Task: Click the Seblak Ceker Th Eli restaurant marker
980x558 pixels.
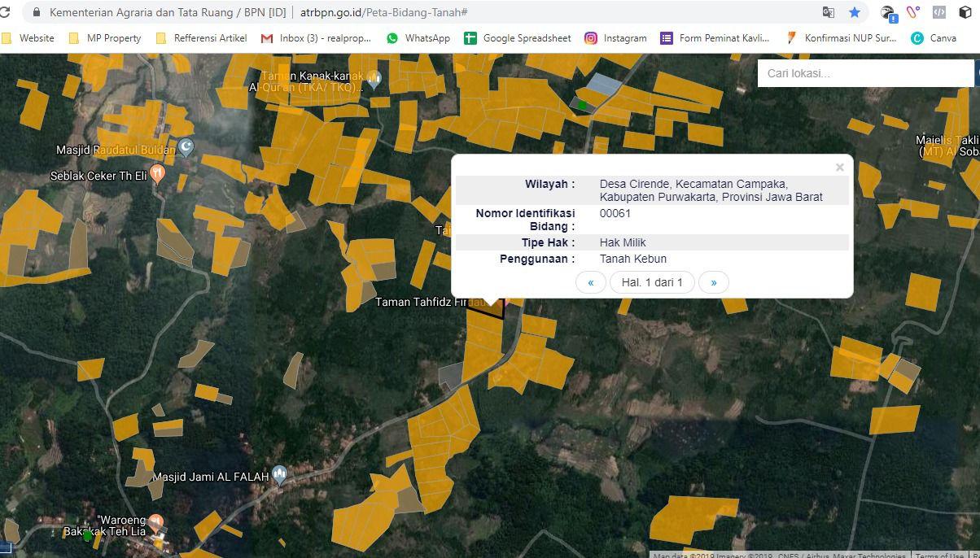Action: pos(158,173)
